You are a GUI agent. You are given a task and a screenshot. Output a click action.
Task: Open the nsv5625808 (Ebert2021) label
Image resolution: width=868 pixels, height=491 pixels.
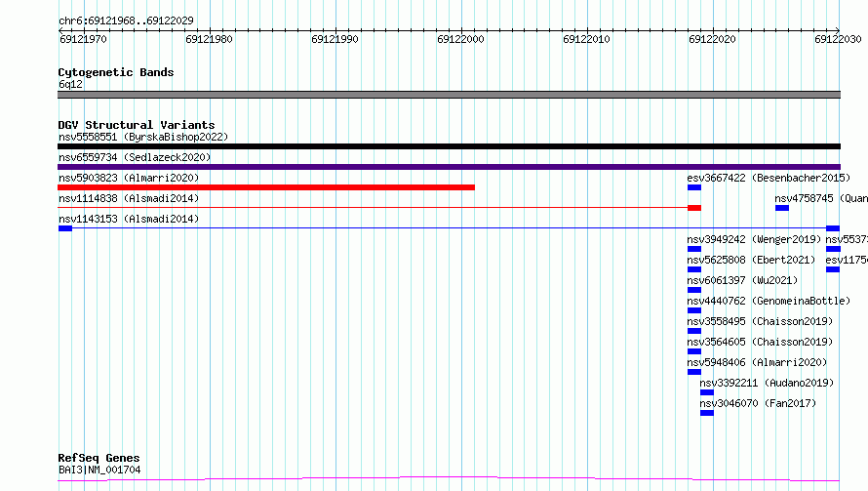751,260
